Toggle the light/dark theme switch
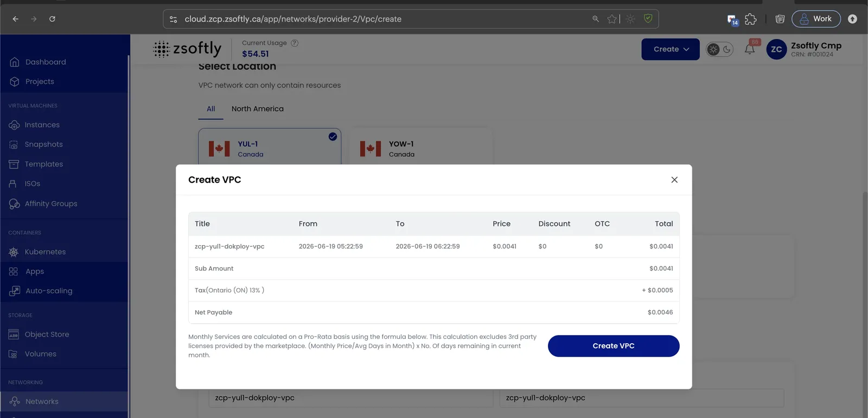The width and height of the screenshot is (868, 418). point(720,49)
